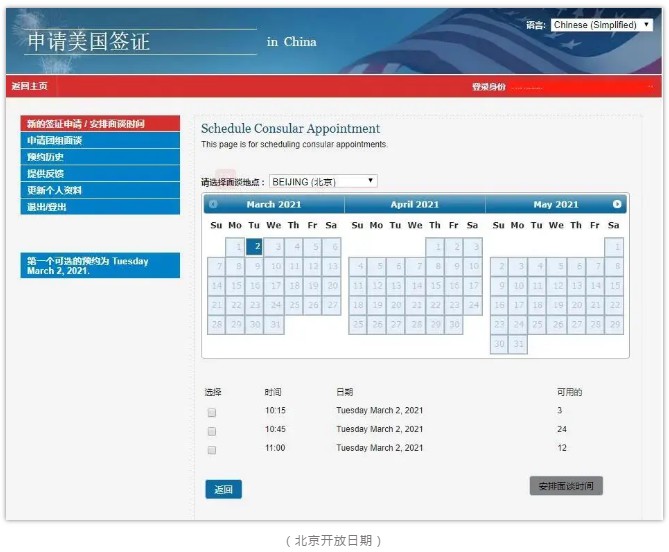This screenshot has height=552, width=669.
Task: Click the 10:45 time text
Action: [275, 429]
